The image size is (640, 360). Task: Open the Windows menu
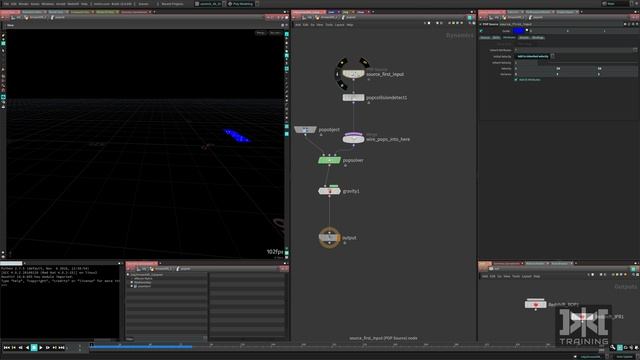click(48, 4)
